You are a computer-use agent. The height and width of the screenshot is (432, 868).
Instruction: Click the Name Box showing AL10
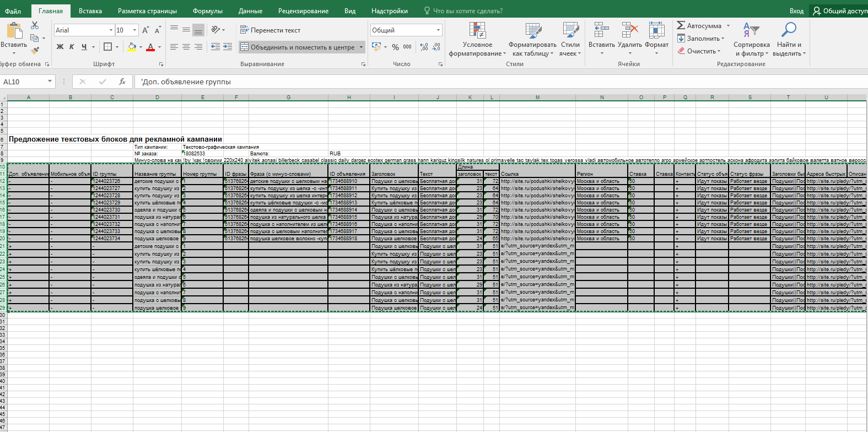pyautogui.click(x=23, y=82)
